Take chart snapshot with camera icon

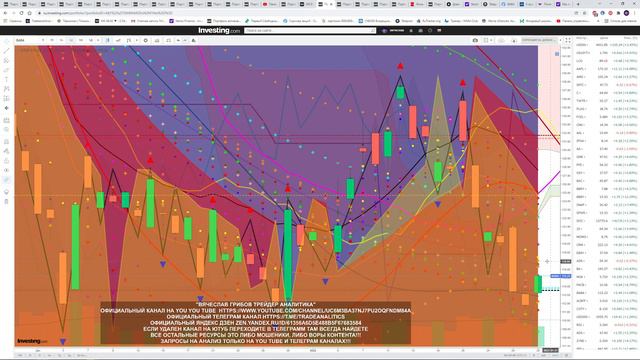(475, 40)
